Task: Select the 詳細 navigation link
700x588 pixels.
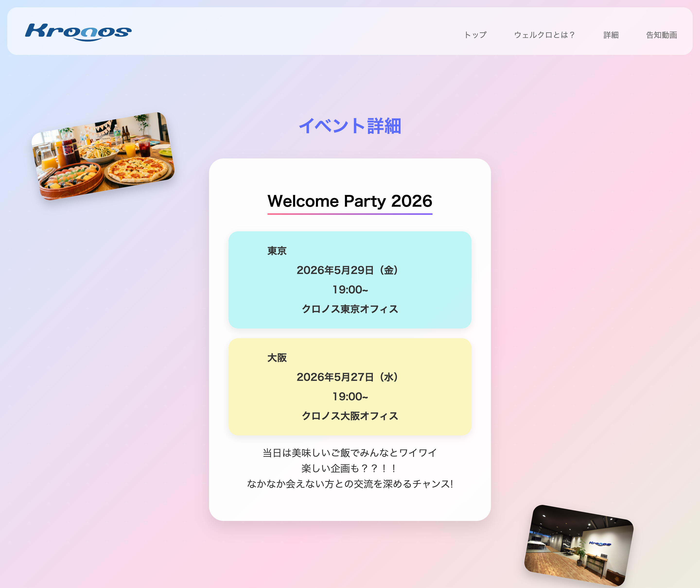Action: [611, 35]
